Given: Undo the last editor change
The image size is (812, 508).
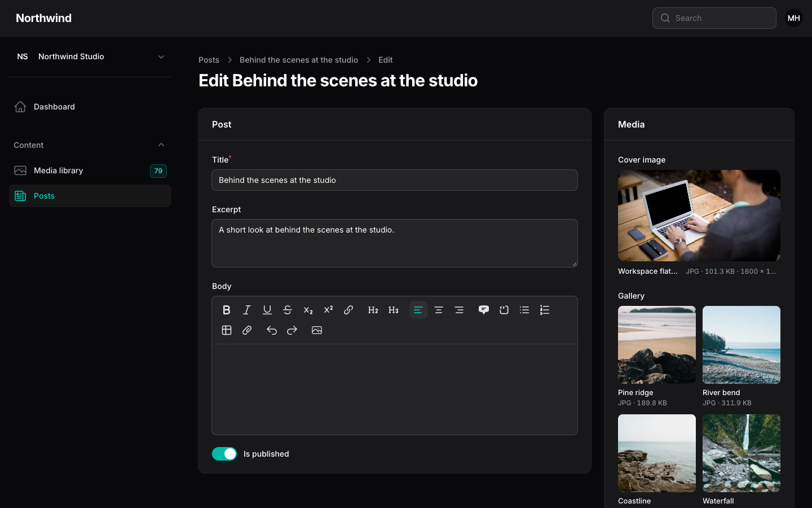Looking at the screenshot, I should point(272,330).
